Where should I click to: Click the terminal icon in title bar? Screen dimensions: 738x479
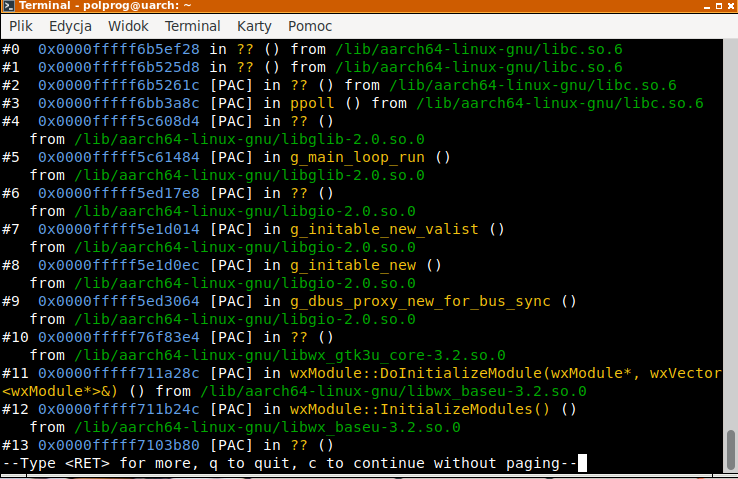[x=8, y=6]
